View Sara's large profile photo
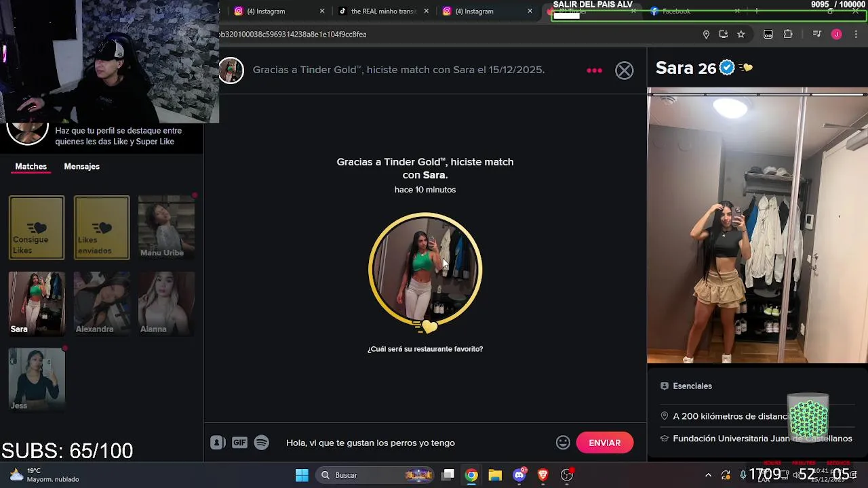 click(x=757, y=226)
